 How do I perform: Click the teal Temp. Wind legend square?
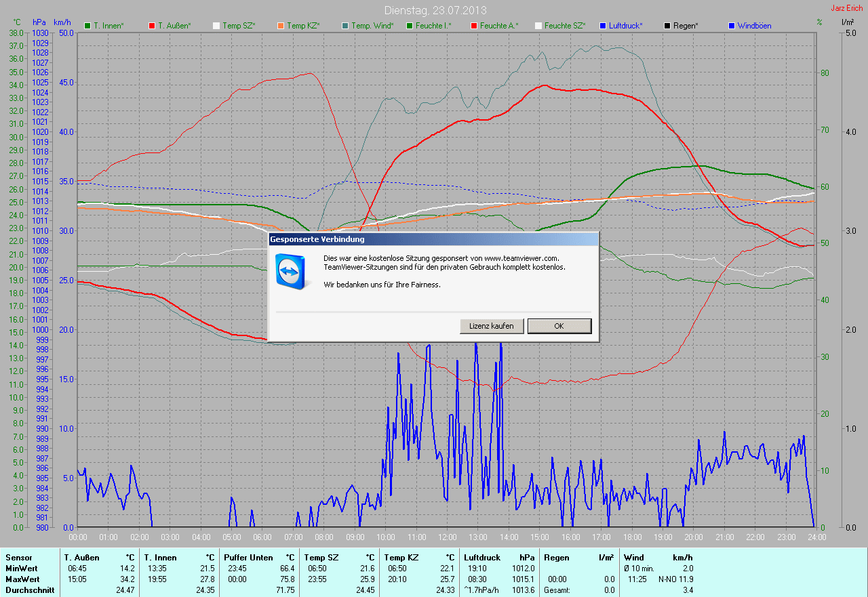click(345, 26)
